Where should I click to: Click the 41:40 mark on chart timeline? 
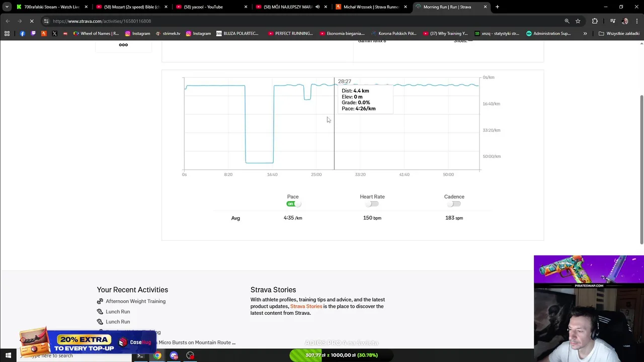point(404,174)
